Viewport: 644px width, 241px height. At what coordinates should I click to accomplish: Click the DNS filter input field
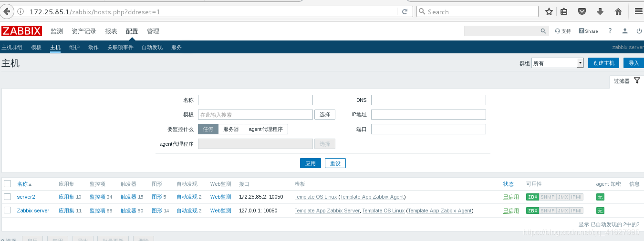point(428,100)
